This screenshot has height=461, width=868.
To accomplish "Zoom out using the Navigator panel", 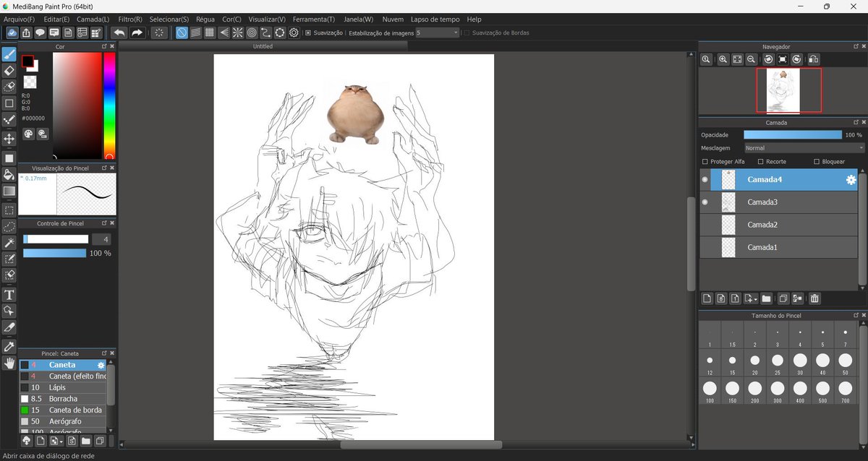I will coord(752,59).
